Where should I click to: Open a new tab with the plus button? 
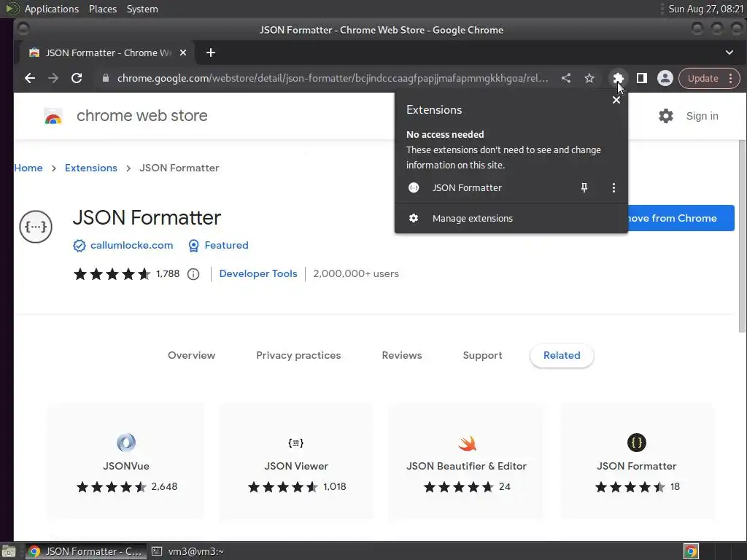pyautogui.click(x=211, y=52)
